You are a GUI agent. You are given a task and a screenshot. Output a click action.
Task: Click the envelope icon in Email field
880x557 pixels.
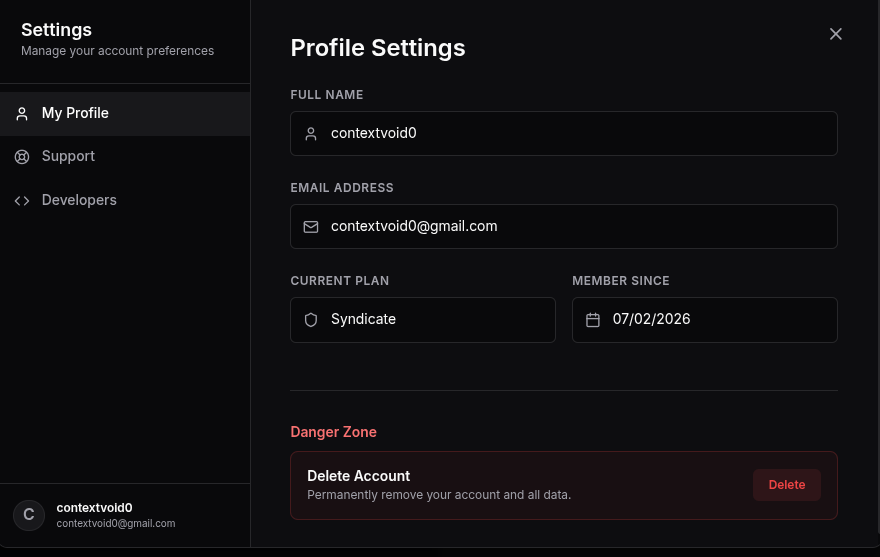click(x=311, y=227)
